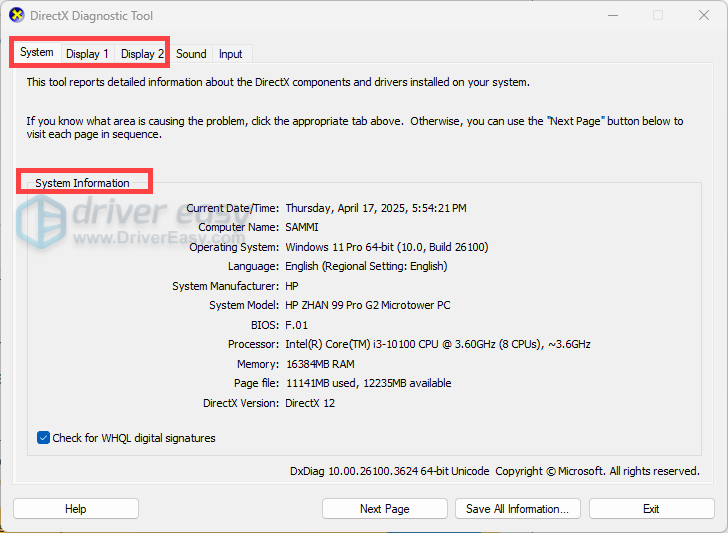Click the System Information group label
728x533 pixels.
coord(82,183)
